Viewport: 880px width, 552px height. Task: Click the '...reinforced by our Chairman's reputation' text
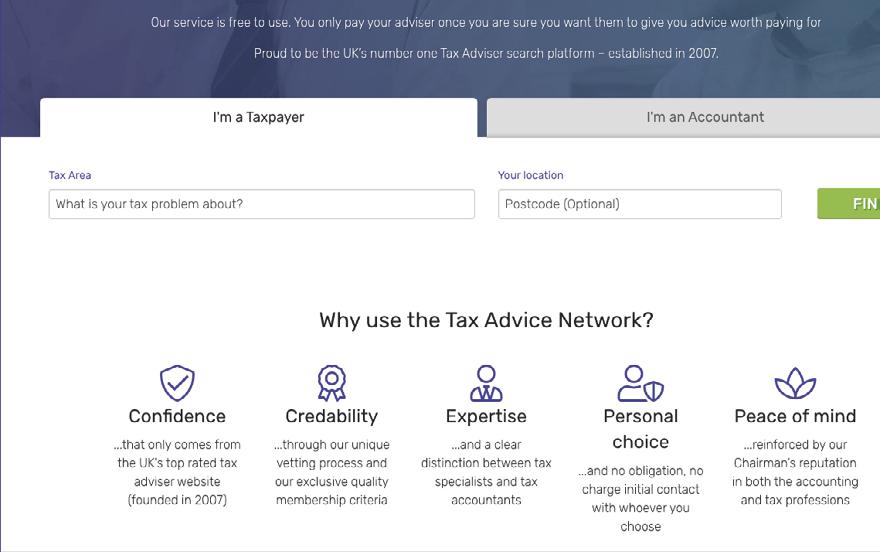click(795, 472)
